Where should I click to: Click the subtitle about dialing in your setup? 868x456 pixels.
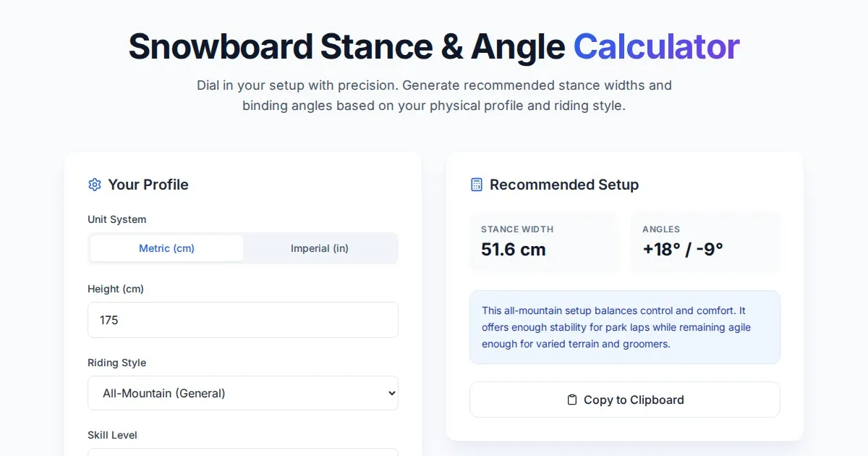pos(434,96)
